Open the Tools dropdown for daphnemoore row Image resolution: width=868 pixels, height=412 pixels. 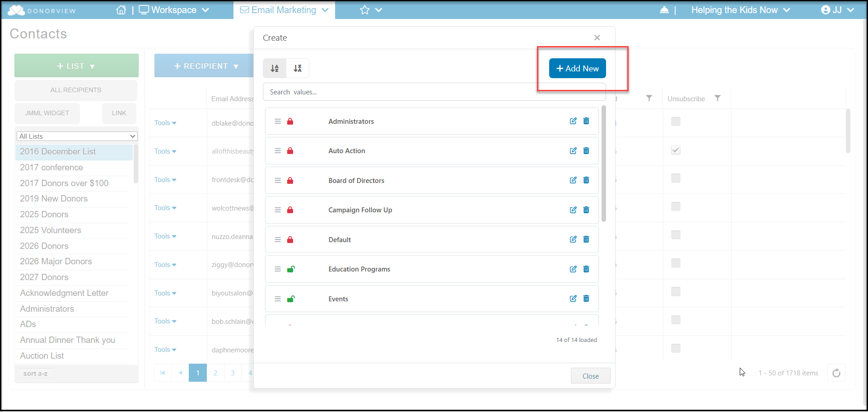(x=165, y=350)
